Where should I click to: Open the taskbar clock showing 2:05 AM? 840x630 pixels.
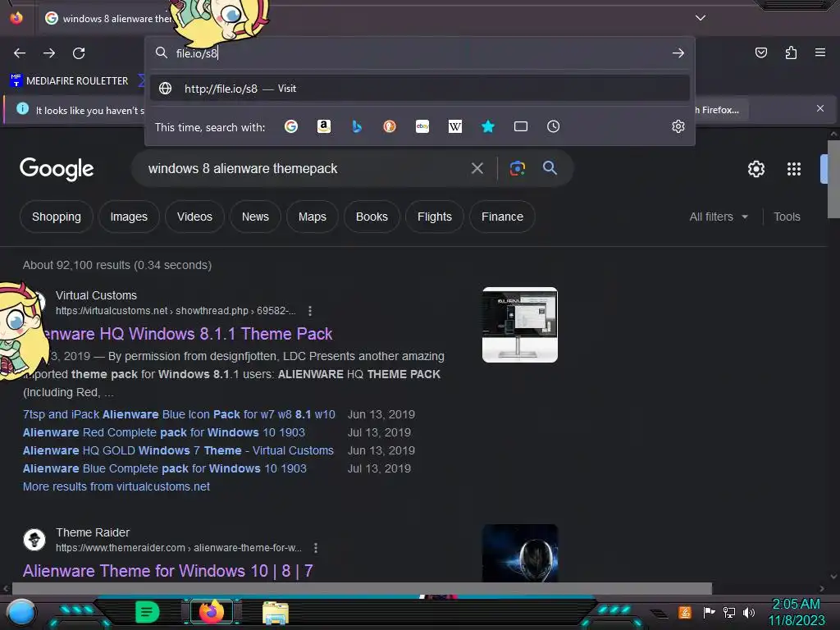796,612
